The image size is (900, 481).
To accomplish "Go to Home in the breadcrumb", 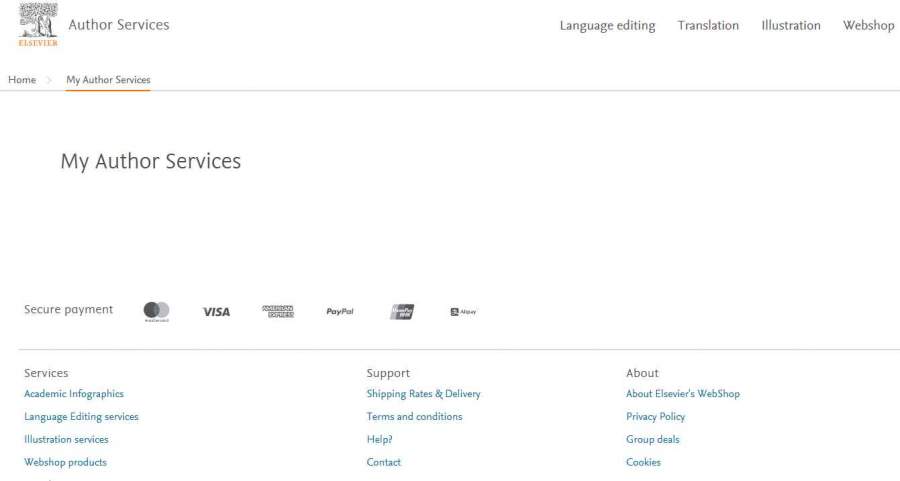I will (22, 80).
